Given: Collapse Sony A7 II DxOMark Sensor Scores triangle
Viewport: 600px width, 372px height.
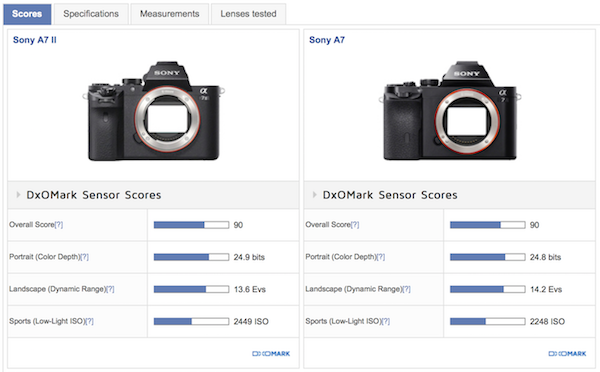Looking at the screenshot, I should coord(18,195).
